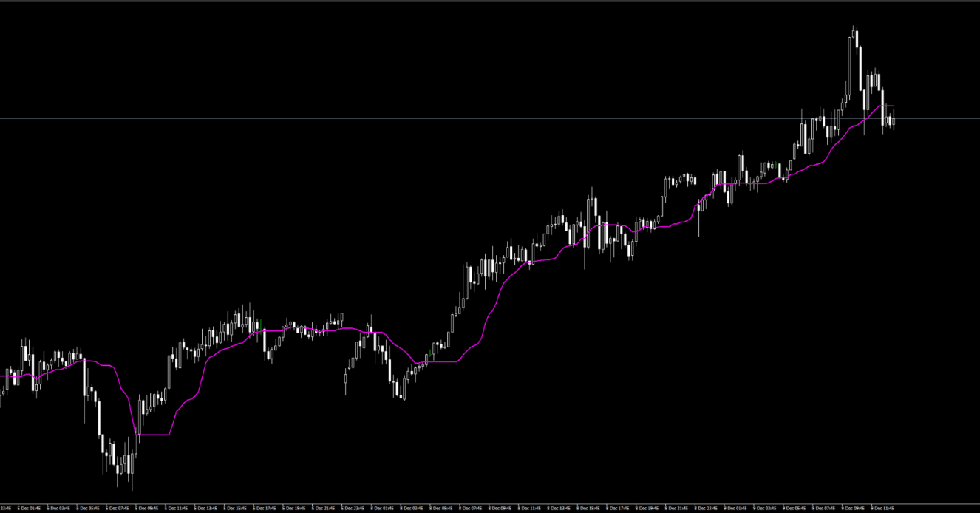The image size is (980, 513).
Task: Click the "5 Dec 05:45" time axis label
Action: point(89,508)
